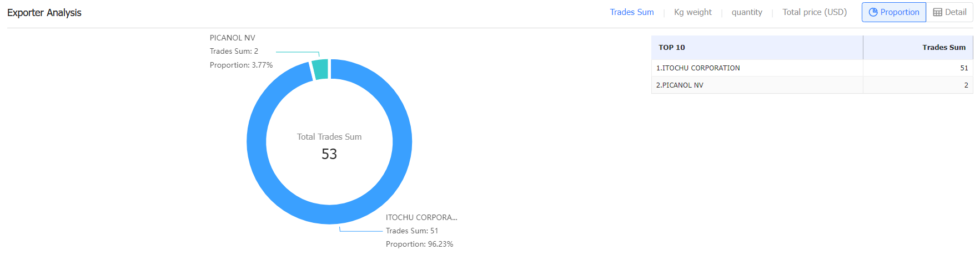
Task: Click the PICANOL NV chart label
Action: 233,38
